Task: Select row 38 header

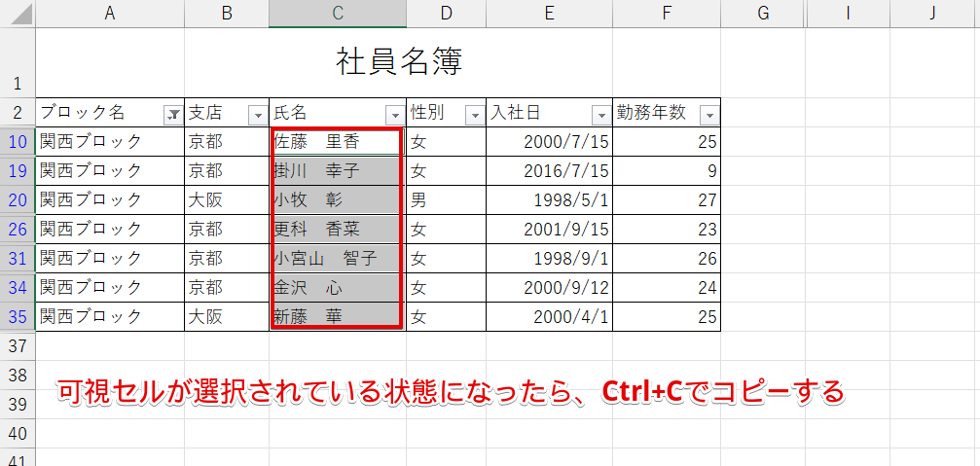Action: pyautogui.click(x=18, y=375)
